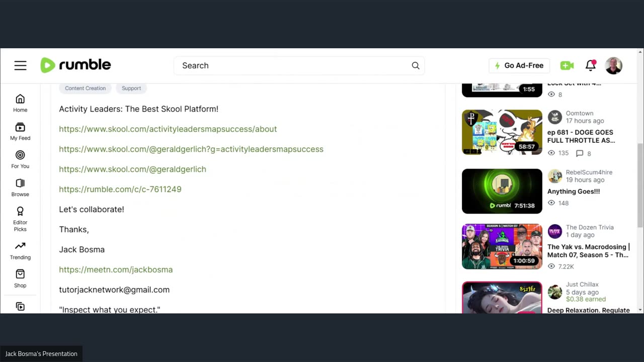
Task: Click comments icon on DOGE video
Action: tap(580, 153)
